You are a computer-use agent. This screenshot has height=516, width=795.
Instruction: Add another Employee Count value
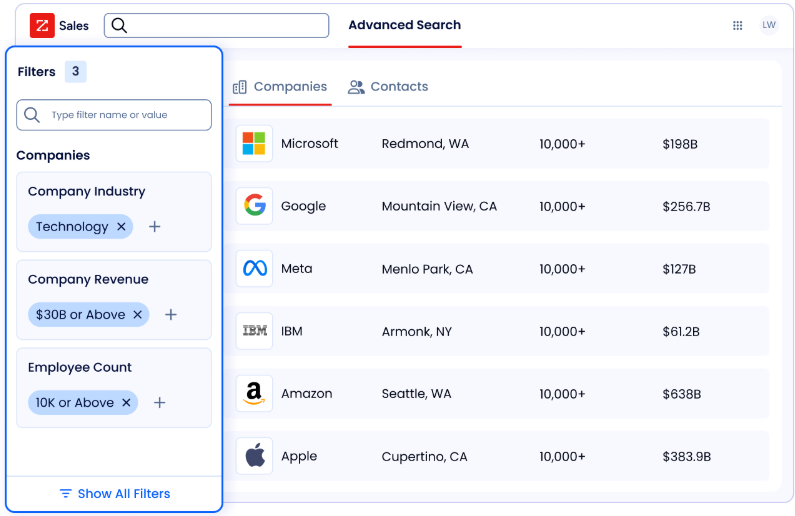pos(160,402)
